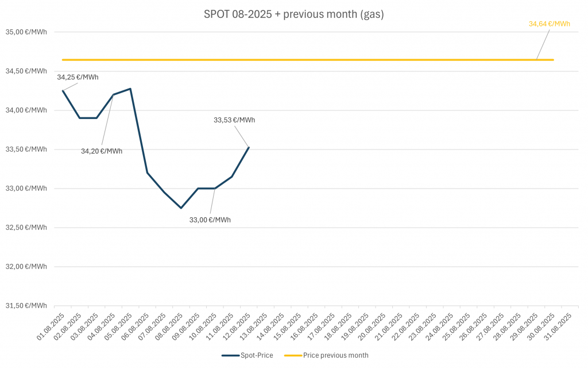This screenshot has height=368, width=588.
Task: Click the 35,00 €/MWh y-axis label
Action: 26,32
